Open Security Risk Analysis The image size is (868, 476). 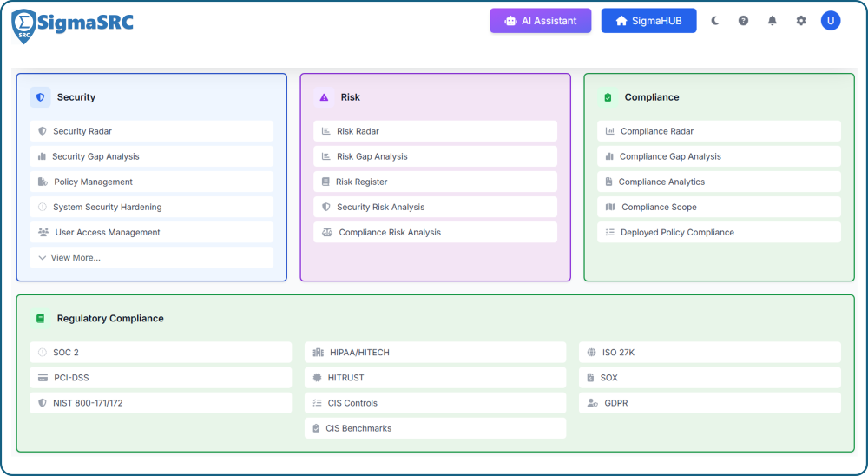pos(436,208)
